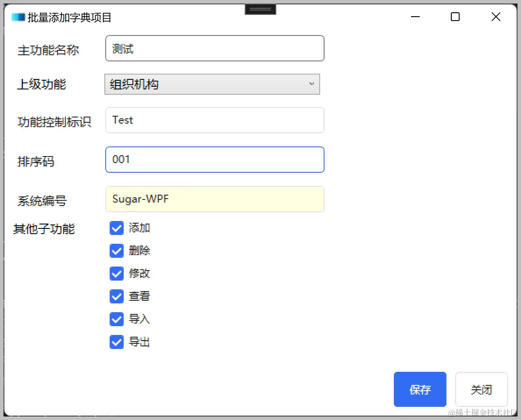Screen dimensions: 521x420
Task: Click the 保存 button
Action: [x=420, y=389]
